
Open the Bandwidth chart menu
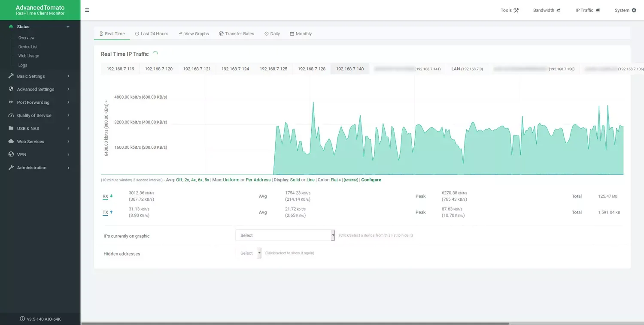click(x=547, y=10)
